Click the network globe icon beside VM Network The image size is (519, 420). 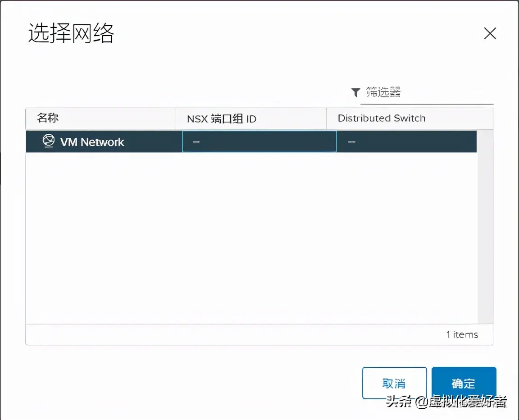click(x=48, y=141)
